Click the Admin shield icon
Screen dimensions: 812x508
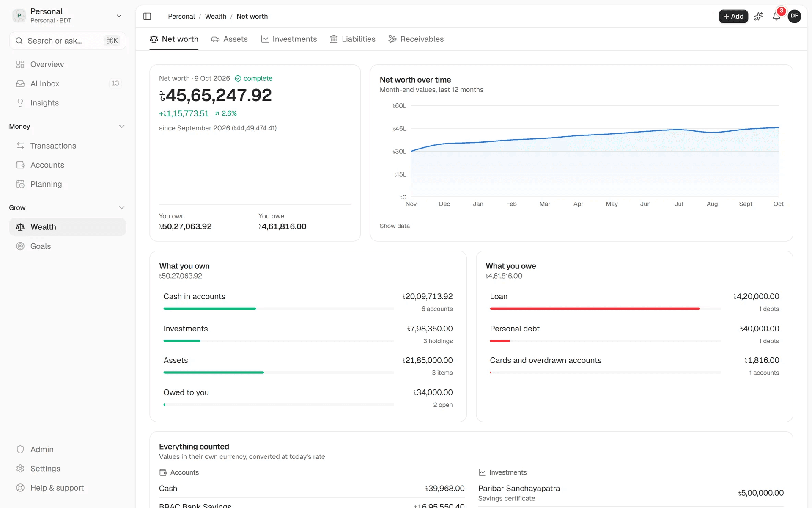(x=20, y=450)
